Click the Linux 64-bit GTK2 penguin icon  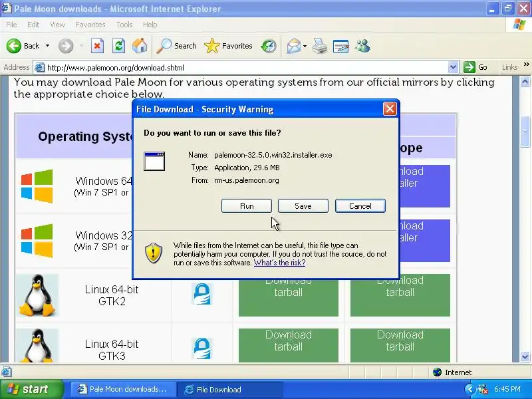37,295
